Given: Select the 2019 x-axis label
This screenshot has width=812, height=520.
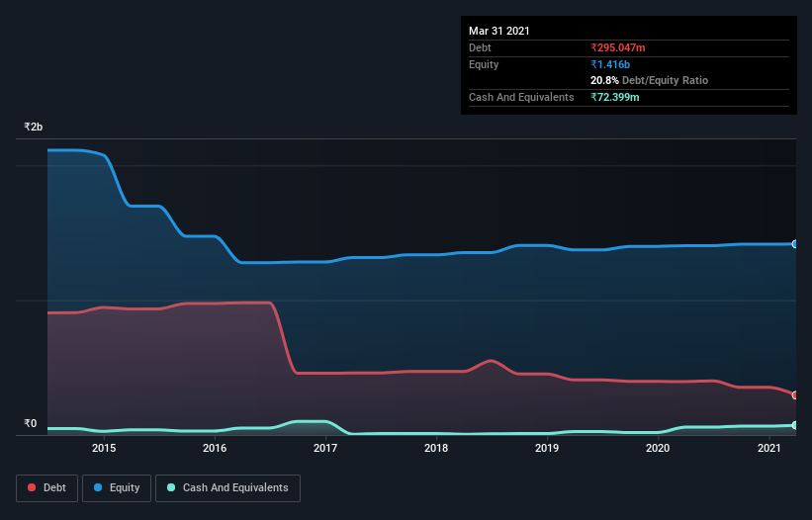Looking at the screenshot, I should 547,448.
